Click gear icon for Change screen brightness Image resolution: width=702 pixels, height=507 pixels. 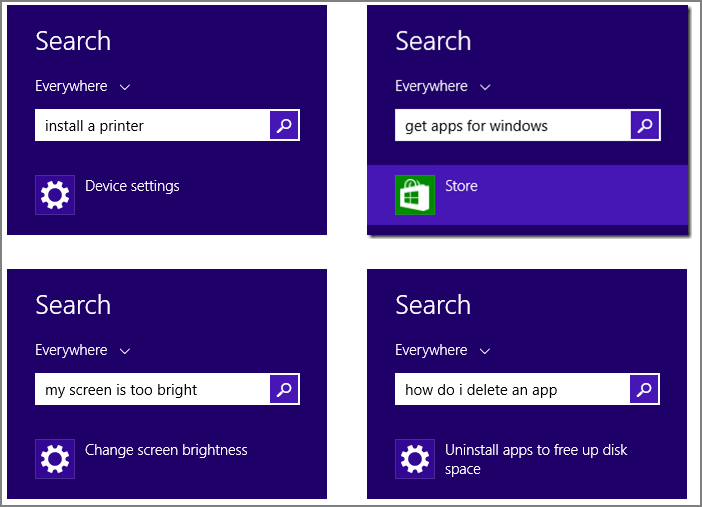[55, 459]
